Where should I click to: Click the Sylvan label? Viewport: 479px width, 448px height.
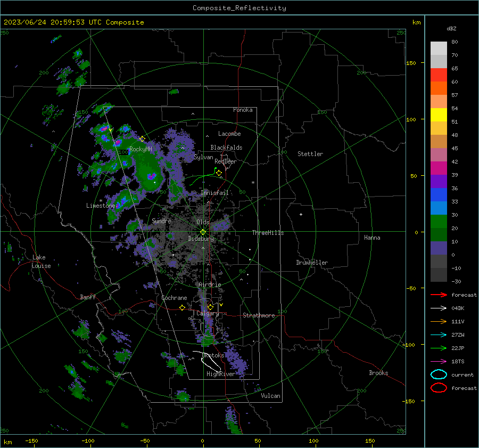[203, 158]
